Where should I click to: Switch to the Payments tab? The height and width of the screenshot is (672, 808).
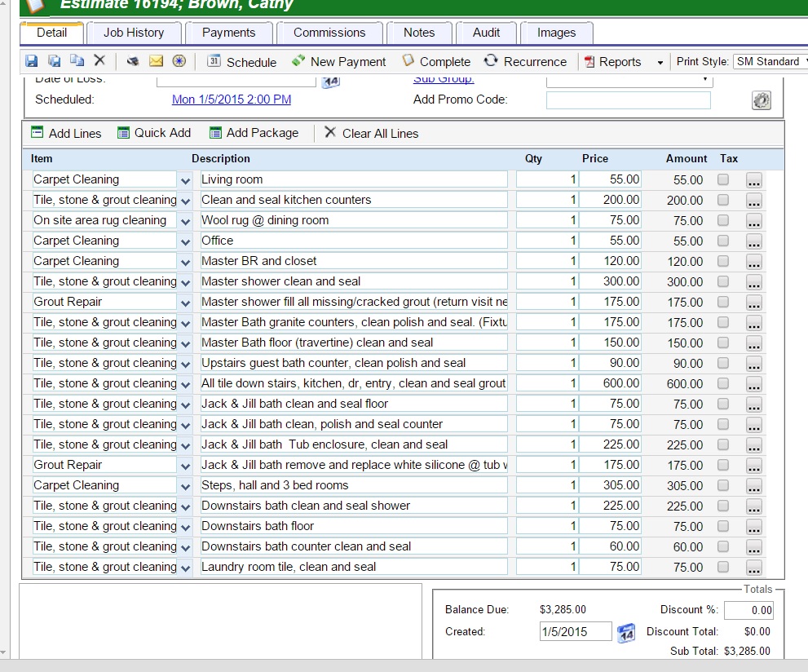(x=228, y=33)
